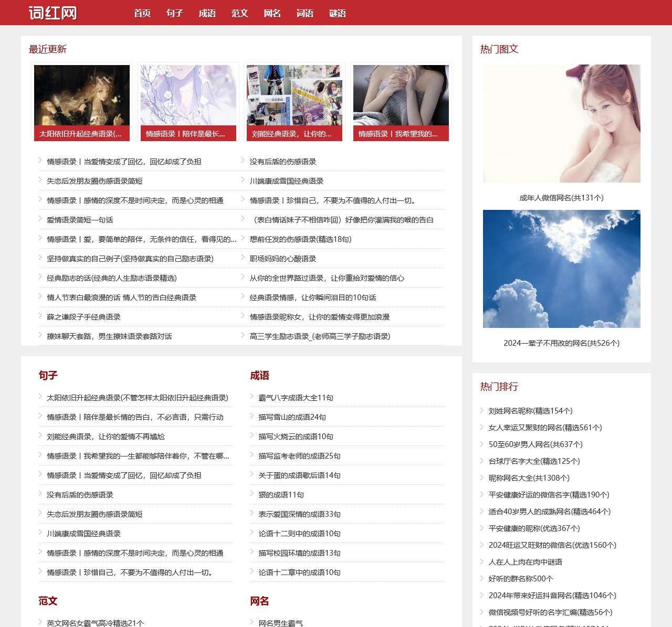Image resolution: width=672 pixels, height=627 pixels.
Task: Open 描写火烧云的成语10句
Action: (x=296, y=437)
